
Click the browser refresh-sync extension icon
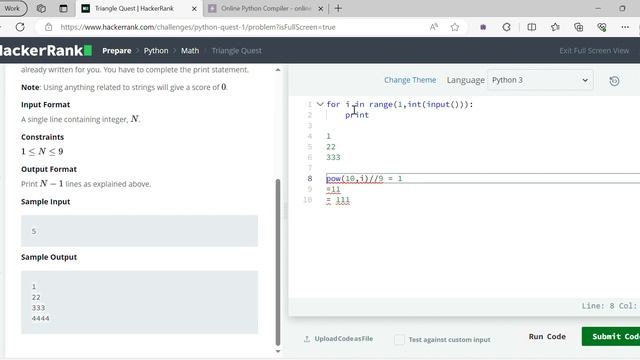507,27
